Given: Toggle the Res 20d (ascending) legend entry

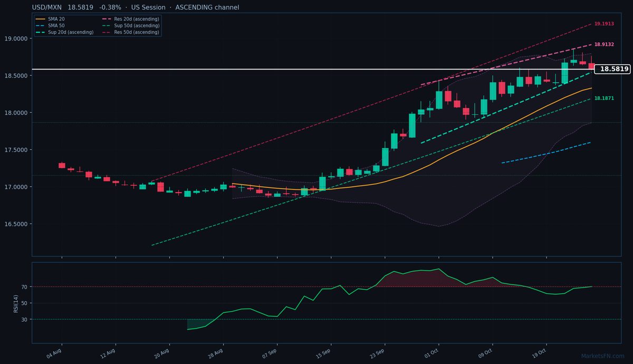Looking at the screenshot, I should click(130, 19).
